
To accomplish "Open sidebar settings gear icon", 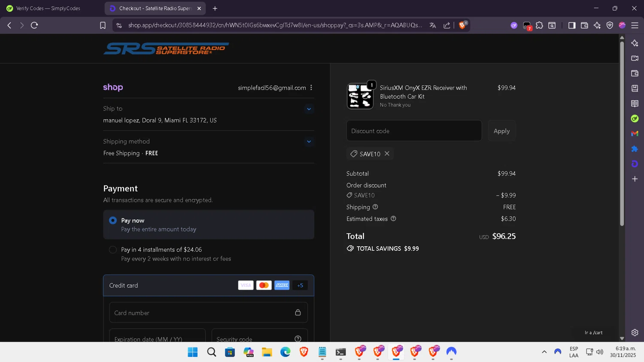I will tap(635, 332).
